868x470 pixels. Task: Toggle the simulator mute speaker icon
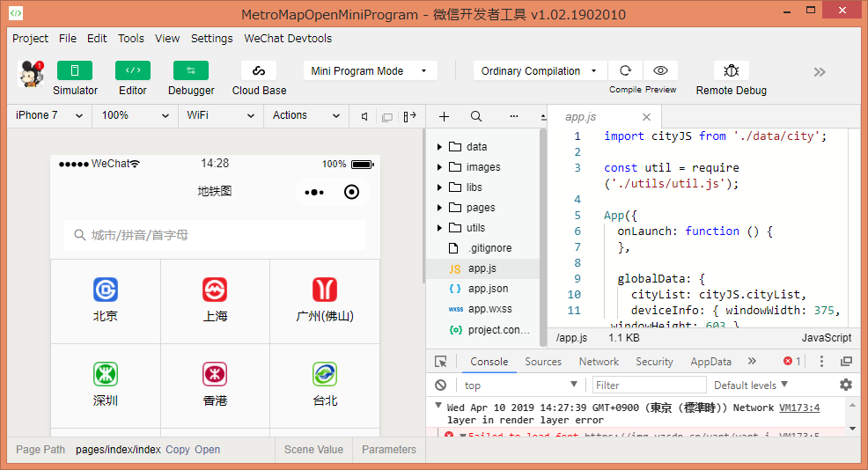click(364, 116)
